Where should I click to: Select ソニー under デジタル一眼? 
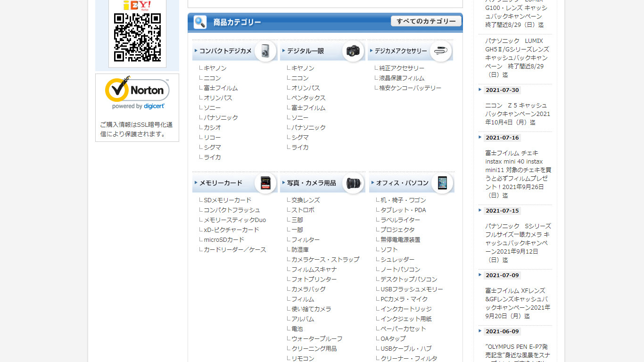click(300, 118)
